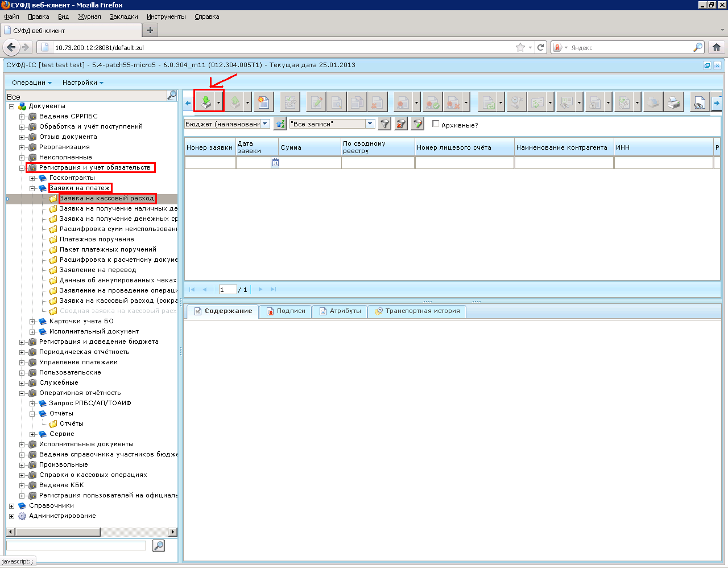Click the clear filter red-cross funnel icon
This screenshot has width=728, height=568.
click(402, 124)
